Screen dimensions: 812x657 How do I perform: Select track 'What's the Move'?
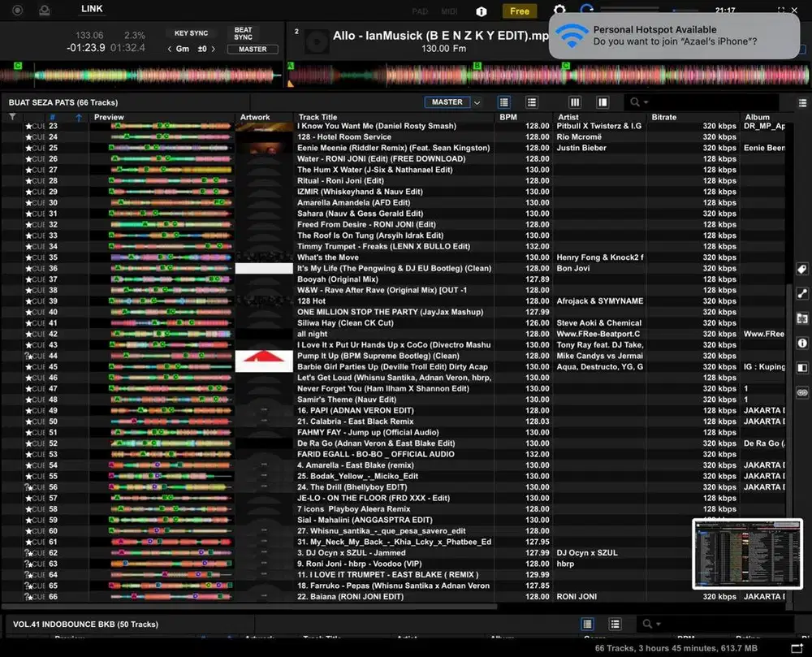[328, 257]
